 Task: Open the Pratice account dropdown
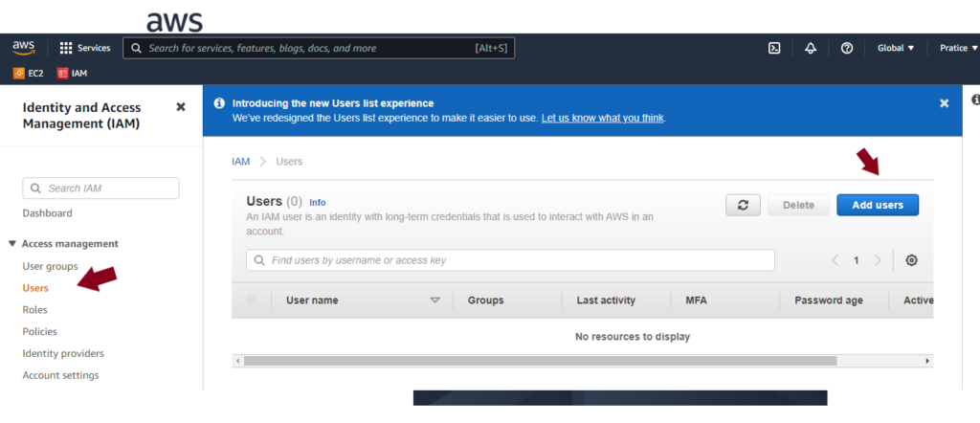click(959, 48)
